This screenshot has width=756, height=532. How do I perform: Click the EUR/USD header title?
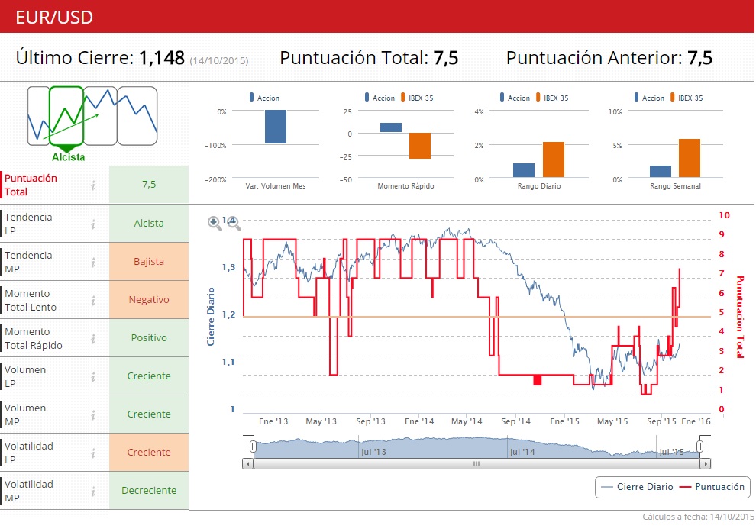click(x=54, y=18)
